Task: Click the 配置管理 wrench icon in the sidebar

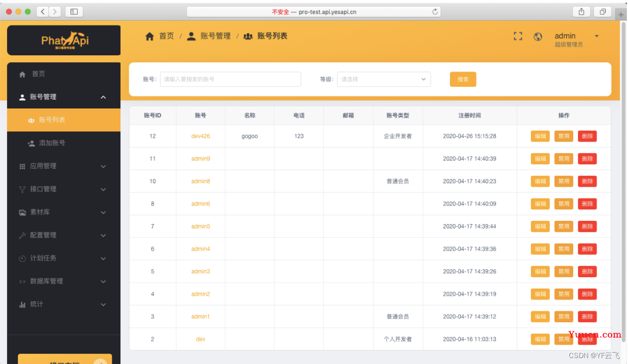Action: 22,235
